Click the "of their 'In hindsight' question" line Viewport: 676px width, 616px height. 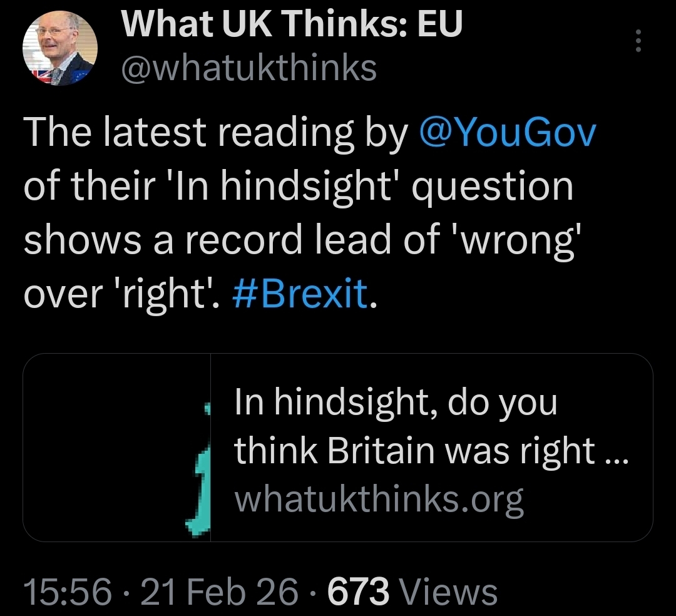point(298,187)
